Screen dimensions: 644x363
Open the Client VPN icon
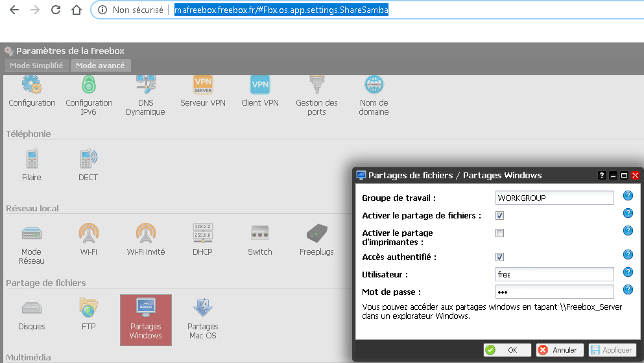260,91
